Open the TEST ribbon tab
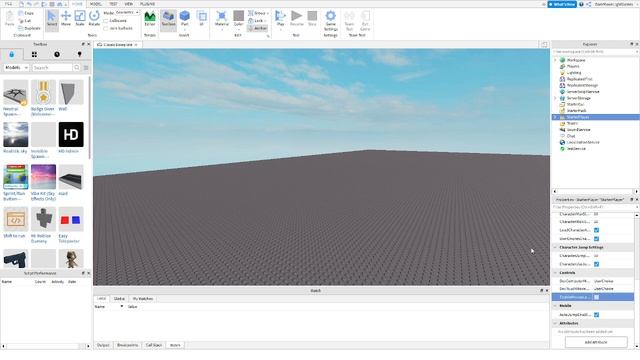 [113, 4]
